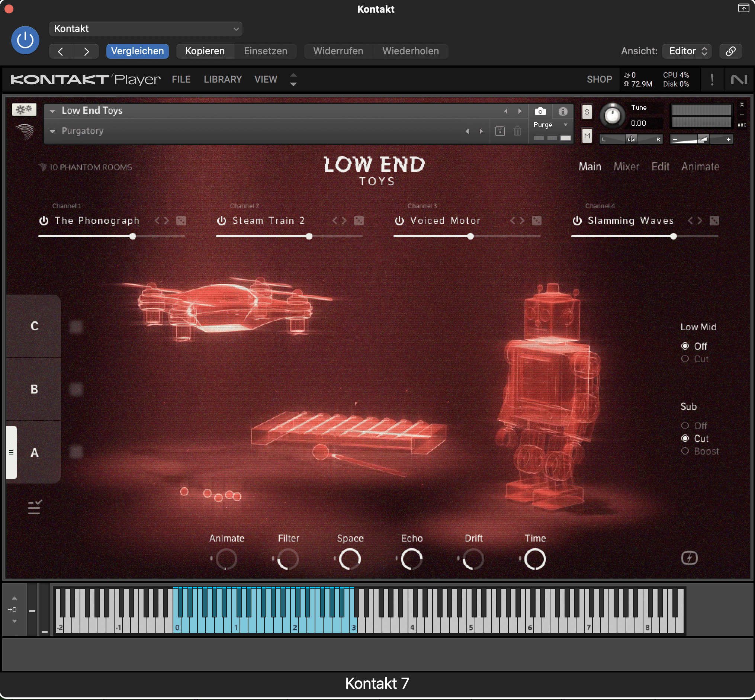Viewport: 755px width, 700px height.
Task: Open the FILE menu
Action: click(181, 79)
